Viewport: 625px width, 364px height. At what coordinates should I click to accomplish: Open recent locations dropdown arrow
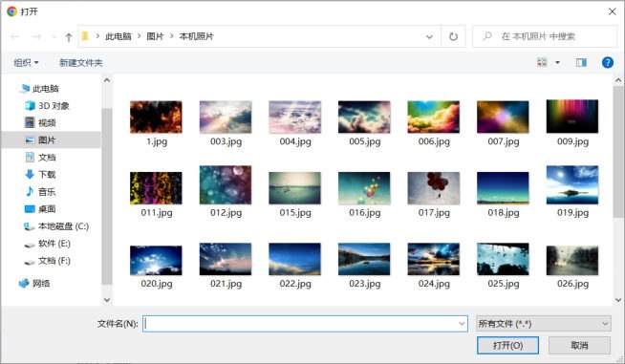[x=54, y=36]
